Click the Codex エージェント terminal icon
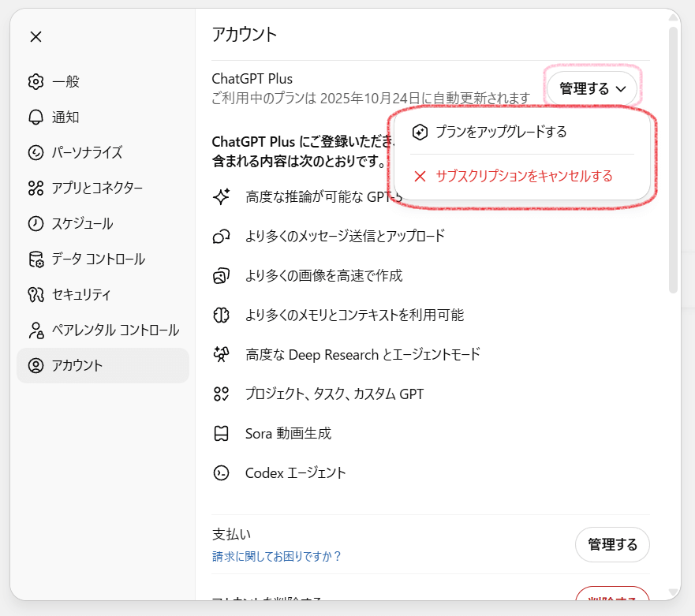The image size is (695, 616). tap(221, 473)
